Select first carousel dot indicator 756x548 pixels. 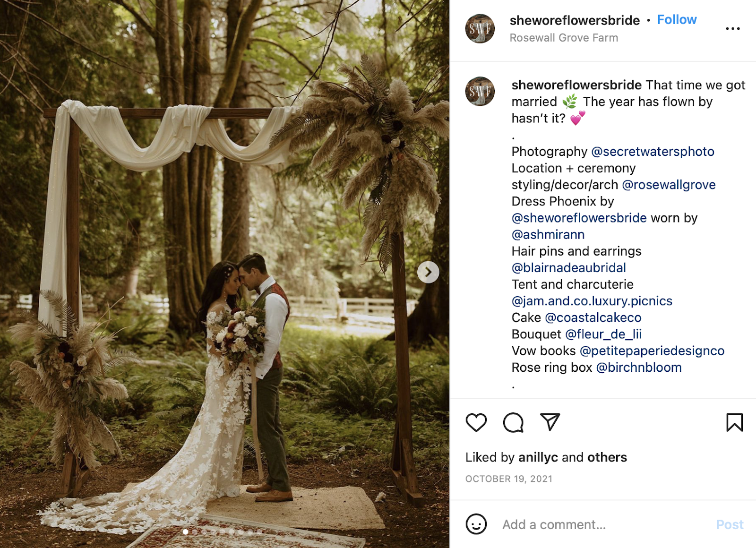coord(185,532)
